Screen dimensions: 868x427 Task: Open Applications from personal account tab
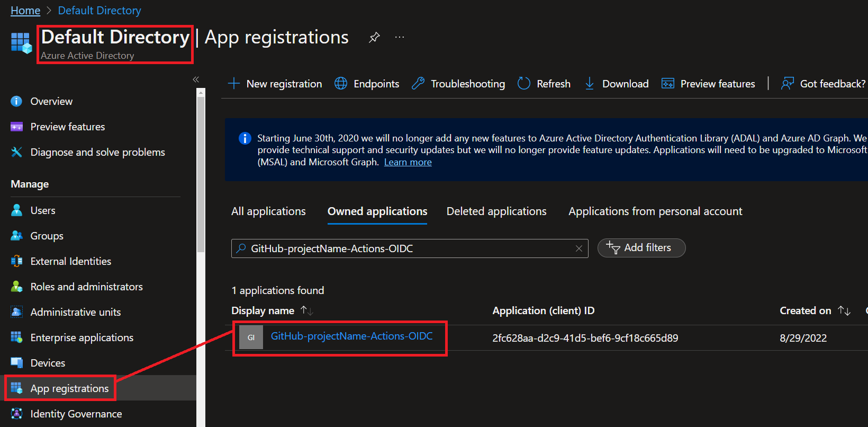point(655,211)
